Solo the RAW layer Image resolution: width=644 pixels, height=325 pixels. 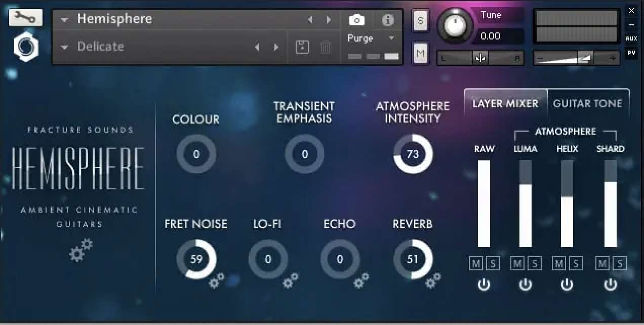pos(493,263)
